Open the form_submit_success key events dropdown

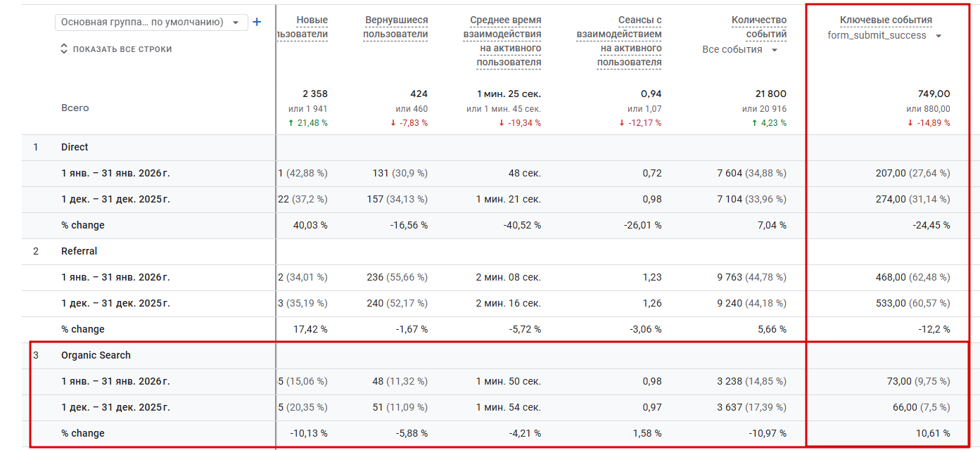point(884,35)
